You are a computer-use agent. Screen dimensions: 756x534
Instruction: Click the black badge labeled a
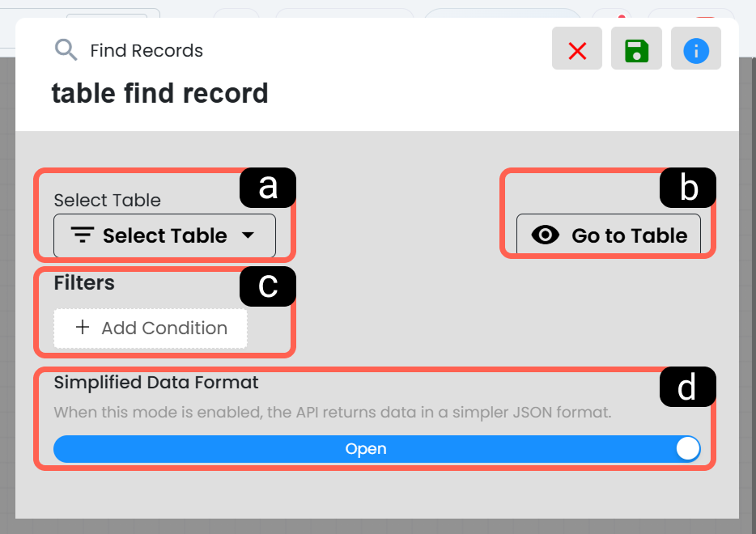(268, 188)
